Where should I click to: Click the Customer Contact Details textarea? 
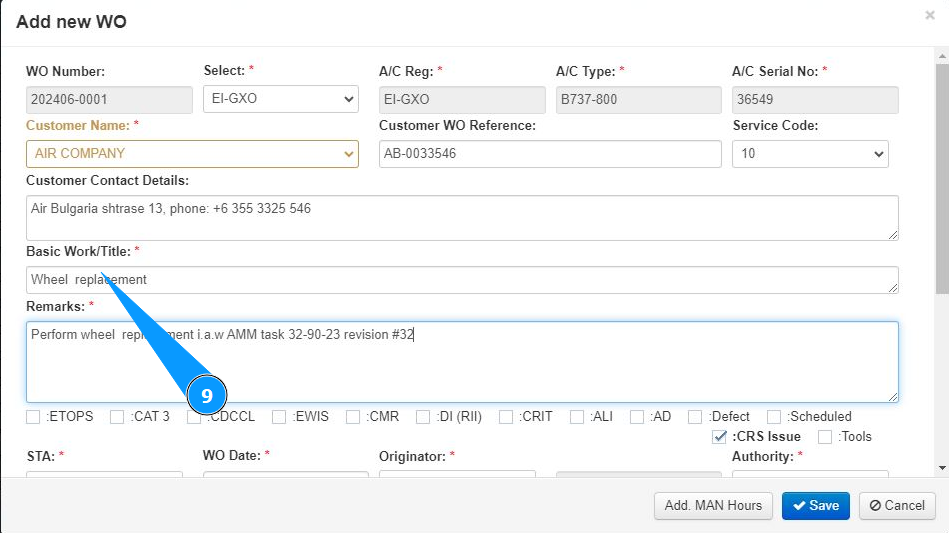pyautogui.click(x=462, y=217)
